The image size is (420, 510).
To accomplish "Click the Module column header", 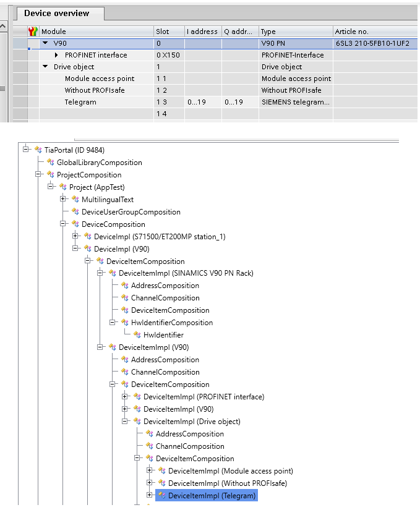I will point(96,32).
